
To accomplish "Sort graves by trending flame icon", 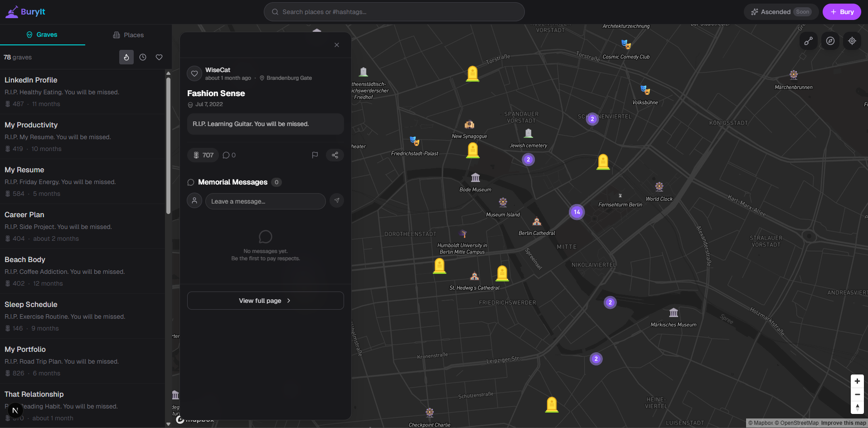I will [x=126, y=57].
